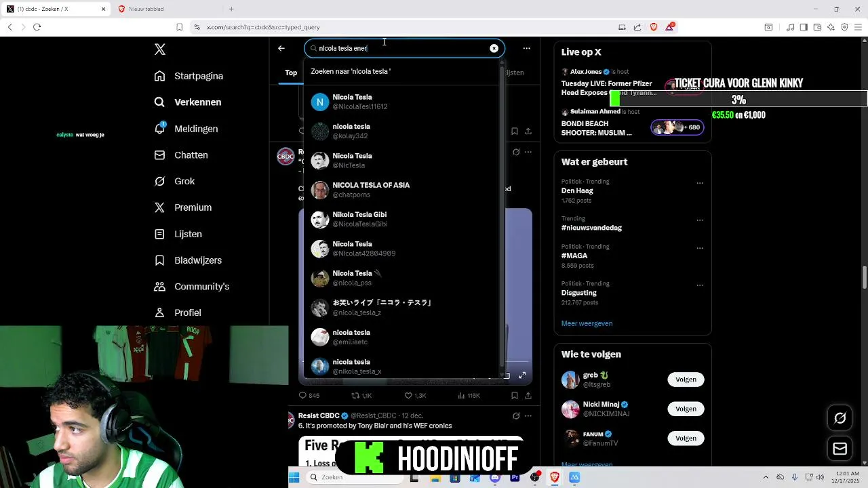Select Nicola Tesla @NicTesla suggestion

tap(403, 161)
